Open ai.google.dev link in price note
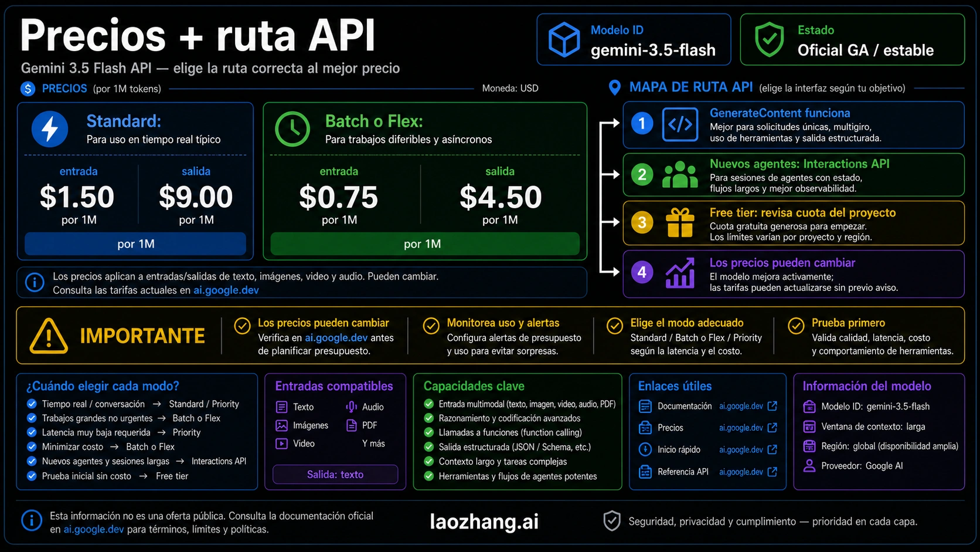 [226, 290]
